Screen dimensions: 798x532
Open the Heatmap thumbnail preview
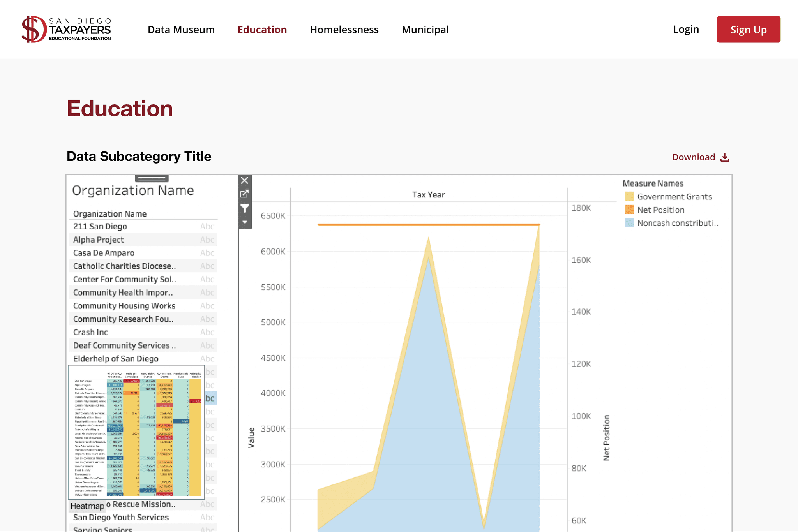tap(136, 432)
